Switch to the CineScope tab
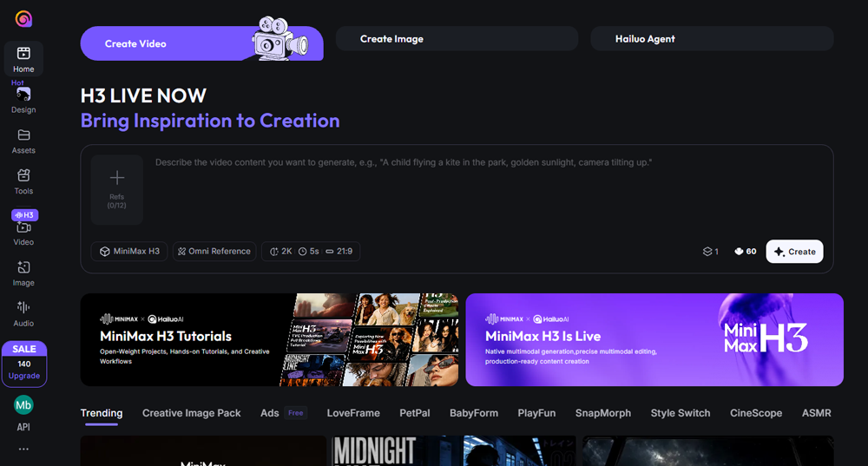868x466 pixels. point(756,413)
